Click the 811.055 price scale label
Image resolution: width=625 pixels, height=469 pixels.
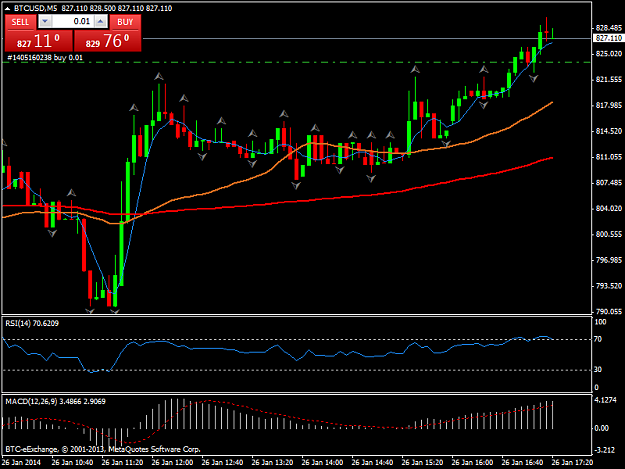[609, 157]
